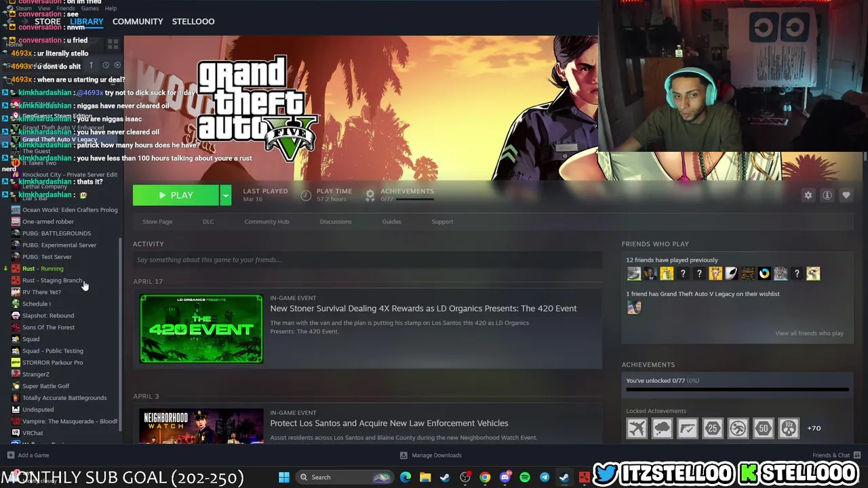Select Super Battle Golf in library
This screenshot has width=868, height=488.
45,386
